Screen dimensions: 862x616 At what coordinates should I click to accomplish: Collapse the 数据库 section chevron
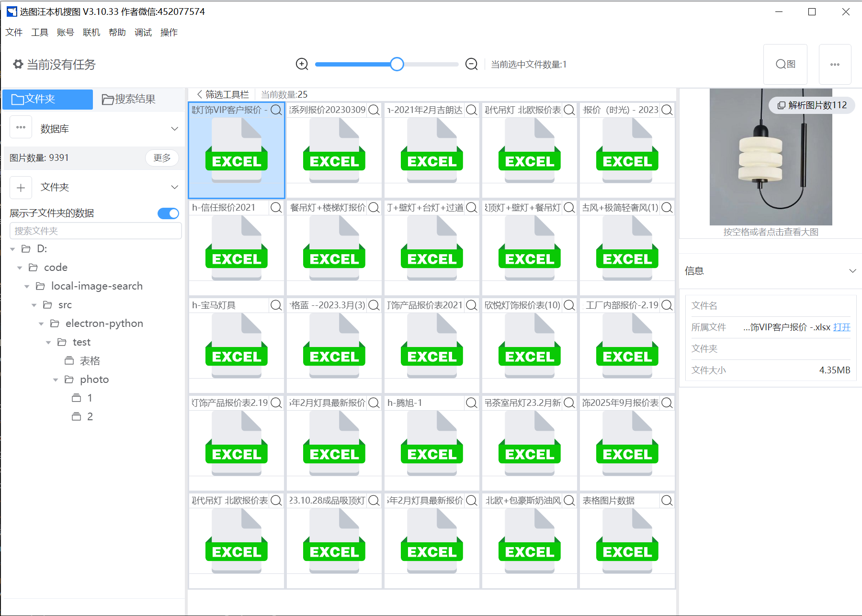[x=174, y=128]
